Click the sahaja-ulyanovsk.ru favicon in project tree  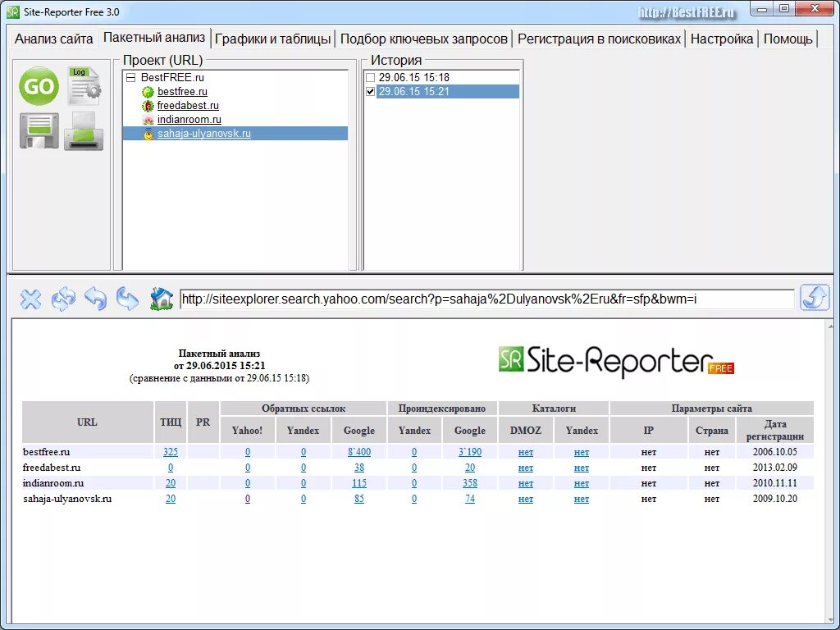tap(148, 134)
